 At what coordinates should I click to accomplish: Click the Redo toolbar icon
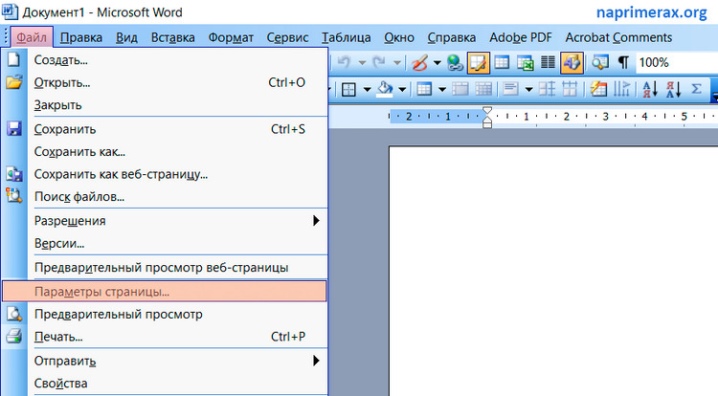pos(379,63)
